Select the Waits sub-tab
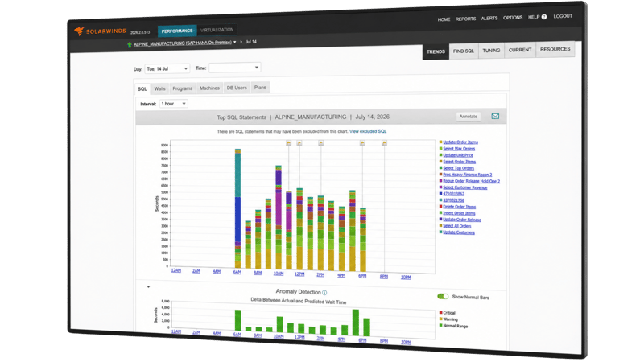Viewport: 644px width, 362px height. click(159, 88)
